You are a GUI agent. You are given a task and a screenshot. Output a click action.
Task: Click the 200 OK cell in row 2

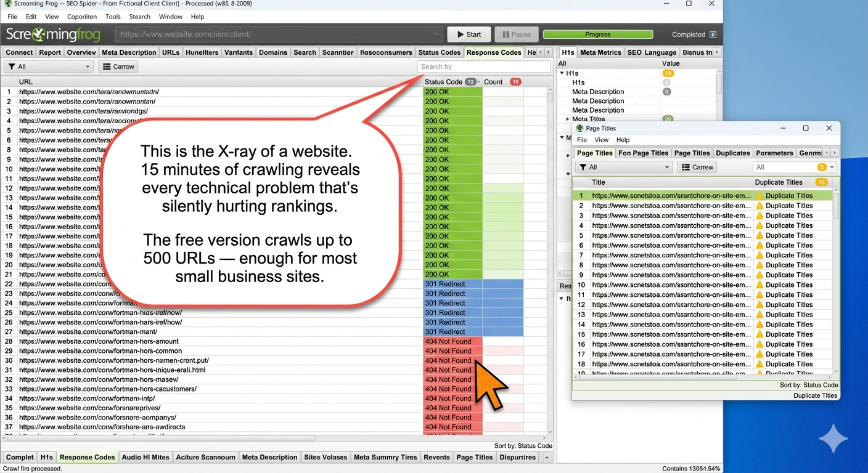(x=452, y=102)
